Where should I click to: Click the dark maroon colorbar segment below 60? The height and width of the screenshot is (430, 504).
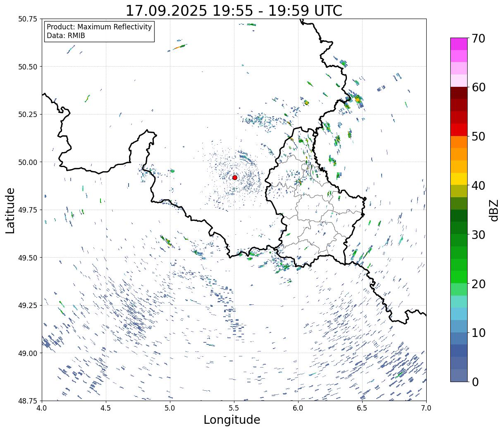[459, 93]
